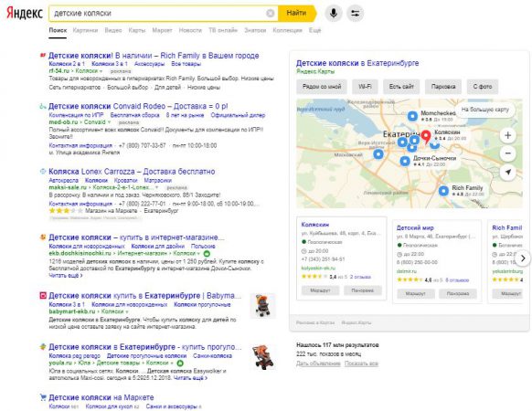532x411 pixels.
Task: Open the Lonex Carrozza stroller result
Action: 132,172
